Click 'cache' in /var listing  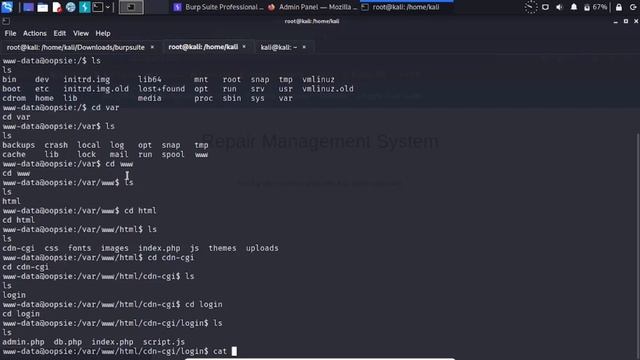(x=14, y=155)
